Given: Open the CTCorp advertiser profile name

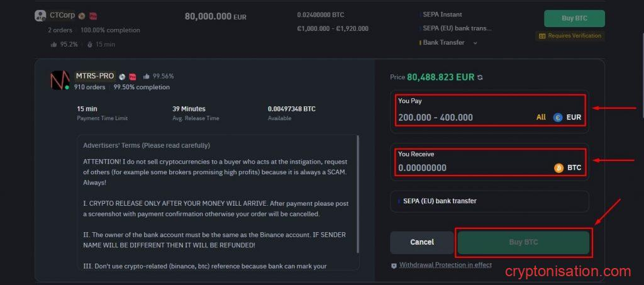Looking at the screenshot, I should (62, 15).
